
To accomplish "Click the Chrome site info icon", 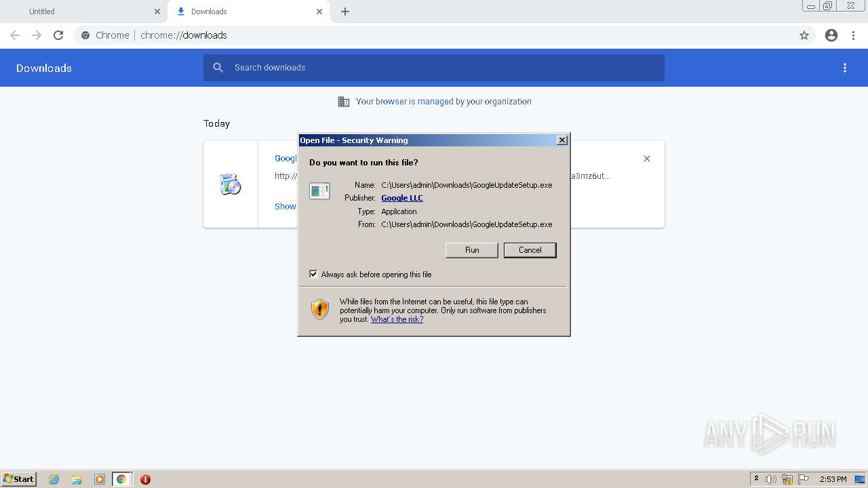I will [x=85, y=35].
